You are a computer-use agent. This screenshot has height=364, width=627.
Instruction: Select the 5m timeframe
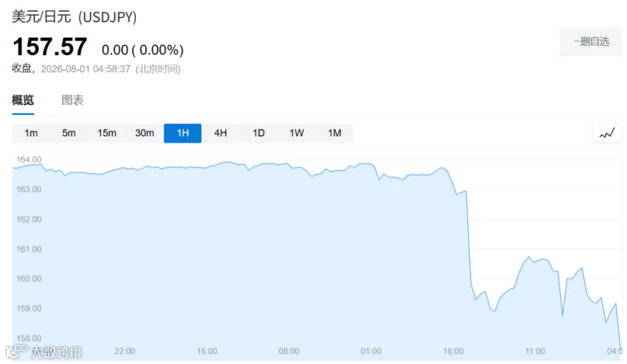coord(69,133)
